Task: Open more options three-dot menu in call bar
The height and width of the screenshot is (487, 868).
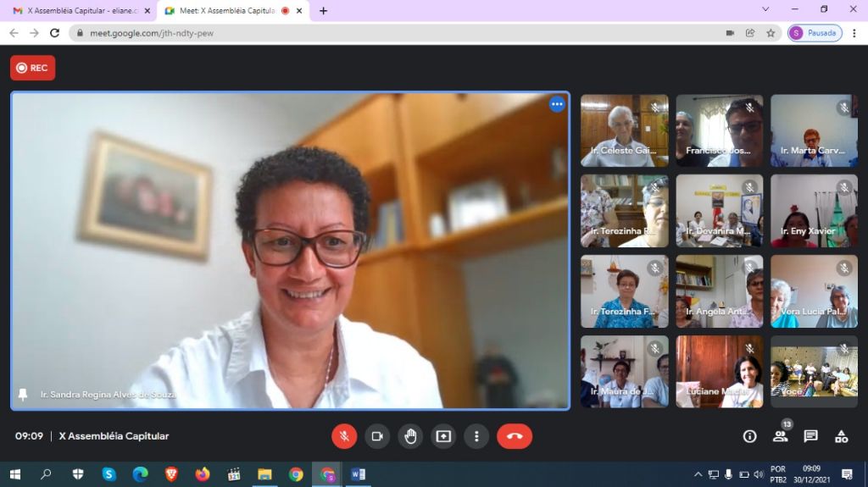Action: [x=476, y=436]
